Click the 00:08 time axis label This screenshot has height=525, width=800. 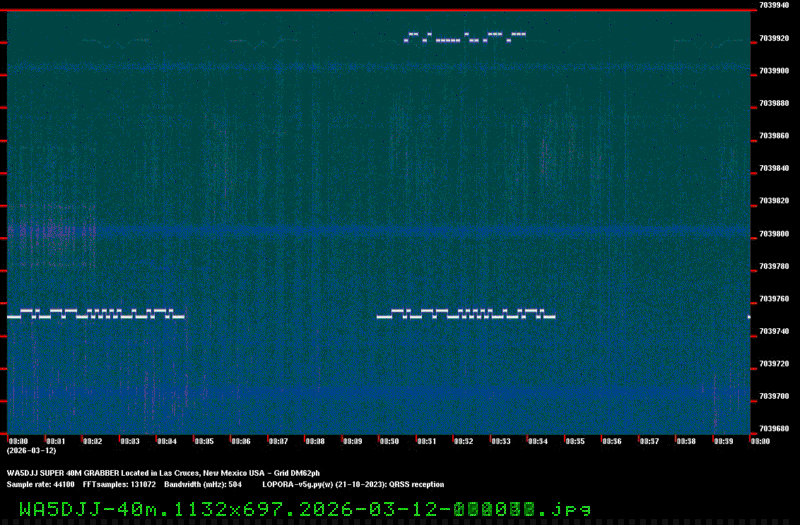click(315, 441)
